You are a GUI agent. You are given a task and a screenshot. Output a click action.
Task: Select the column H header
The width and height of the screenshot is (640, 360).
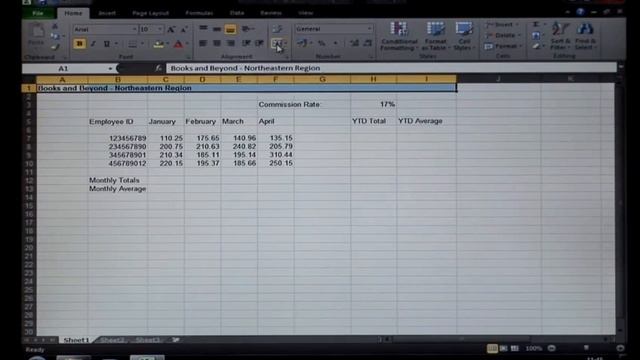[x=373, y=79]
